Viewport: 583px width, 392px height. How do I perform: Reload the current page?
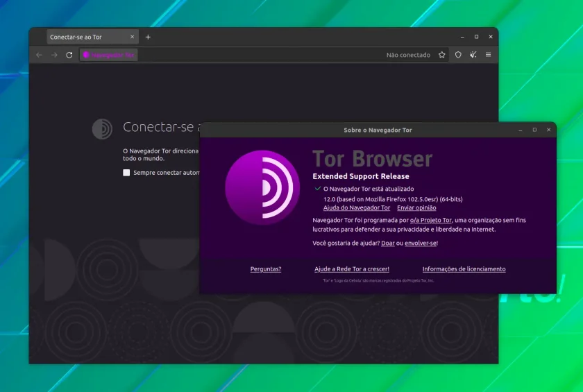pos(69,55)
